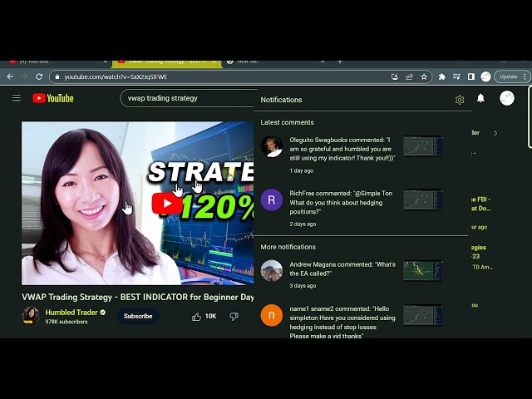Open the YouTube hamburger guide menu
This screenshot has height=399, width=532.
coord(16,98)
